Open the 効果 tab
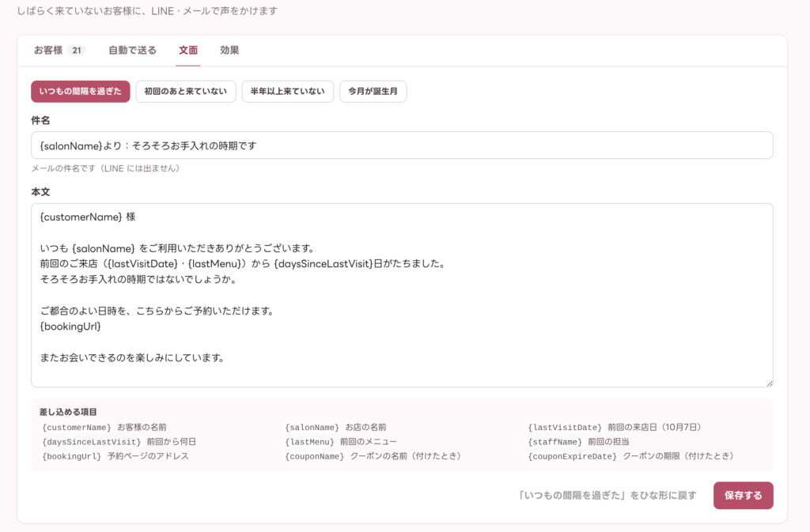 point(229,50)
